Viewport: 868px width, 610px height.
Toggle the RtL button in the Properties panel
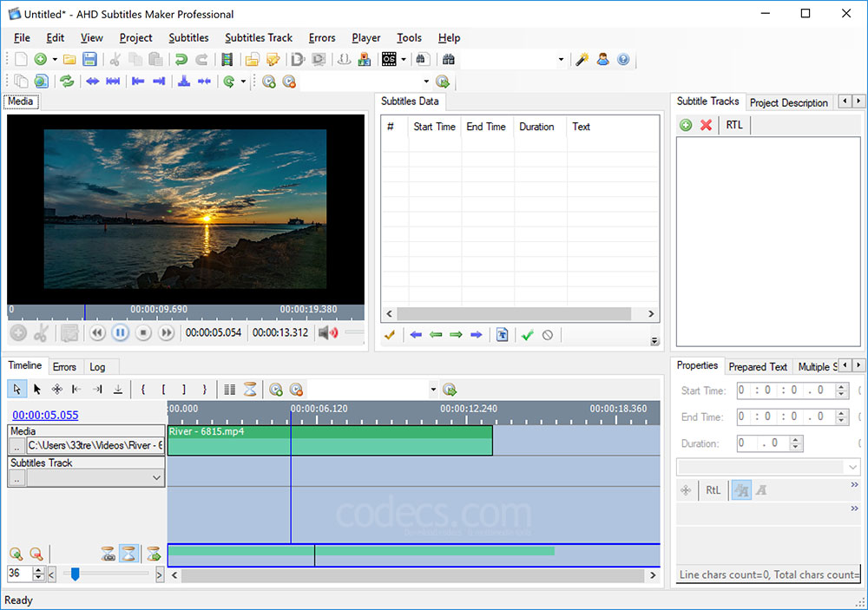[713, 490]
